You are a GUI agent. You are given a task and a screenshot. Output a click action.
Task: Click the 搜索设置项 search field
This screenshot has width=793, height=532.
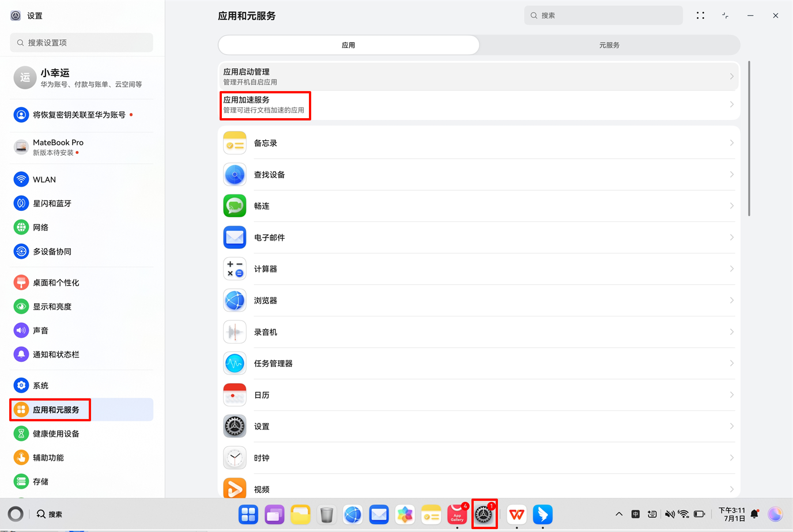[x=82, y=43]
